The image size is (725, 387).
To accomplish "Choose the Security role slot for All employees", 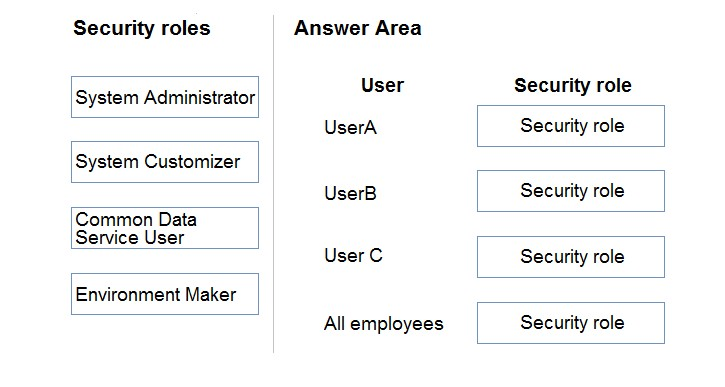I will pyautogui.click(x=571, y=323).
